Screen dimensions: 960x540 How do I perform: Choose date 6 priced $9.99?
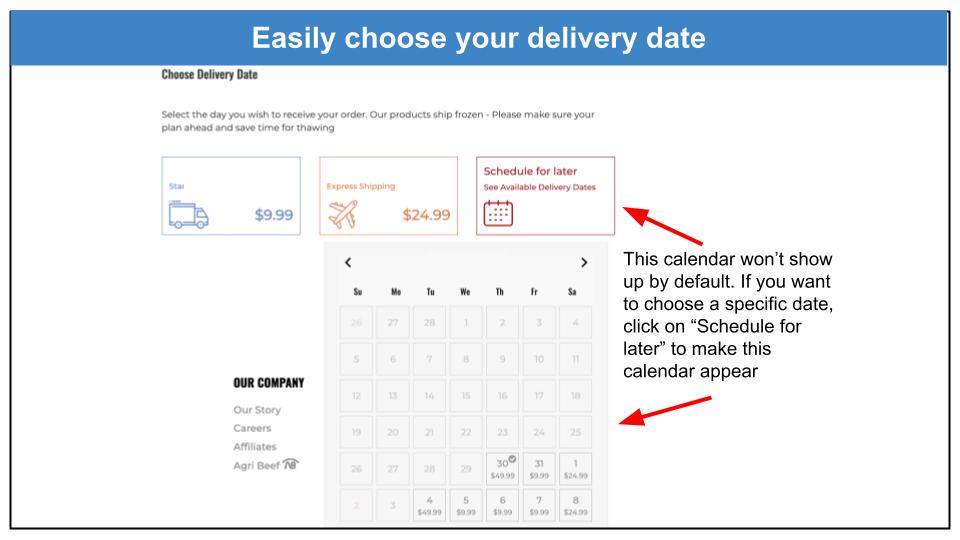point(502,505)
